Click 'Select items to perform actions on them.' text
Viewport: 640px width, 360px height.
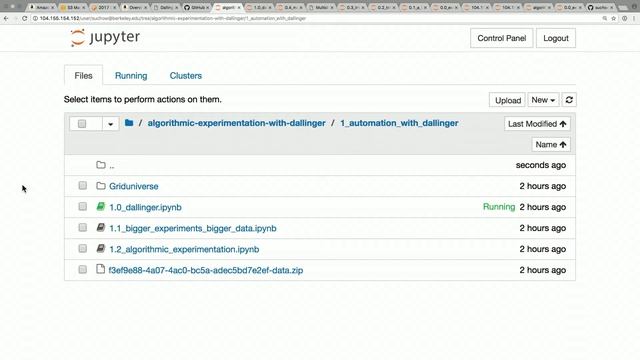tap(142, 99)
